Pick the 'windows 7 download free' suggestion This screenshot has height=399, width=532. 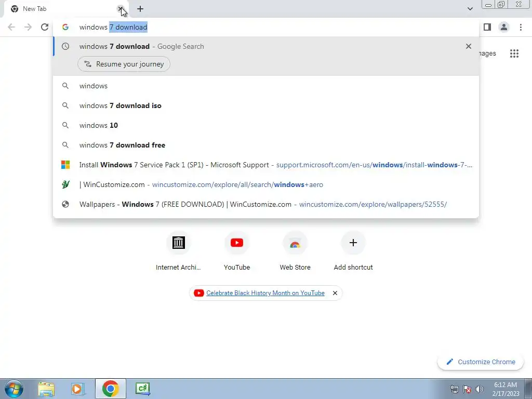266,145
